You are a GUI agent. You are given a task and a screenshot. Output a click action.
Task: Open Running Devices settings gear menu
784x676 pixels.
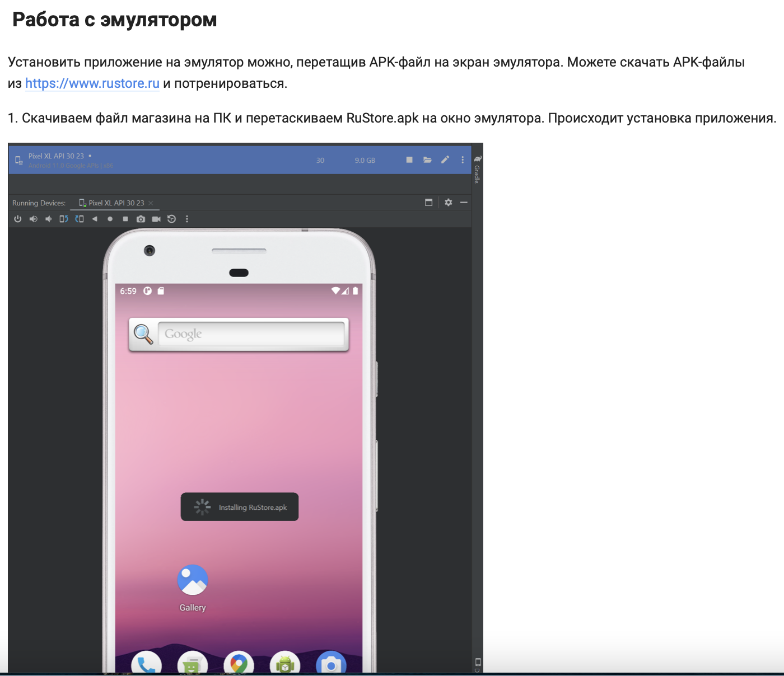coord(448,203)
